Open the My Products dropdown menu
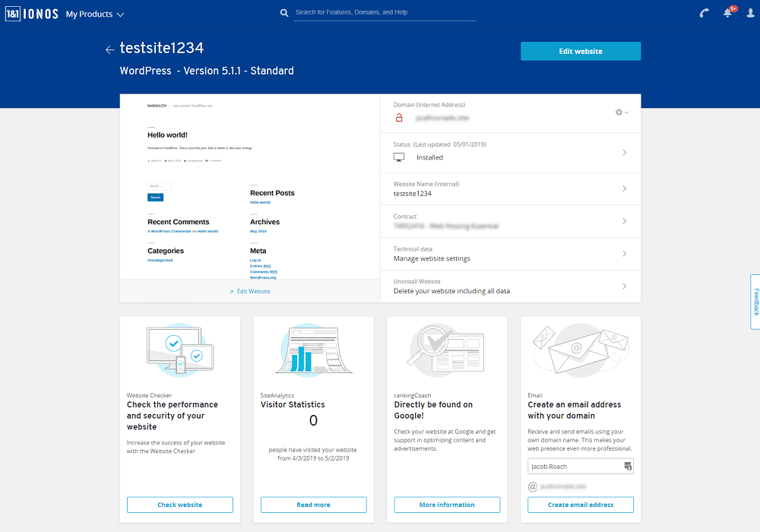Screen dimensions: 760x532 click(95, 14)
